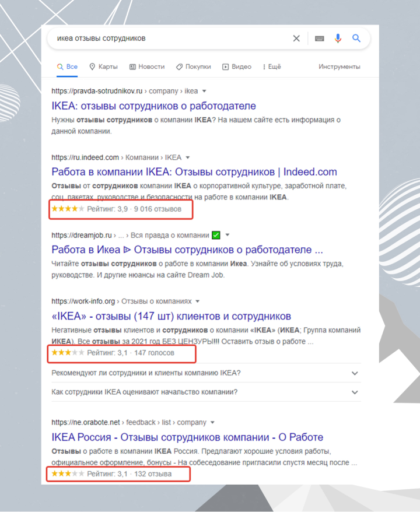Expand question Как сотрудники IKEA оценивают начальство
This screenshot has width=420, height=512.
(x=206, y=392)
